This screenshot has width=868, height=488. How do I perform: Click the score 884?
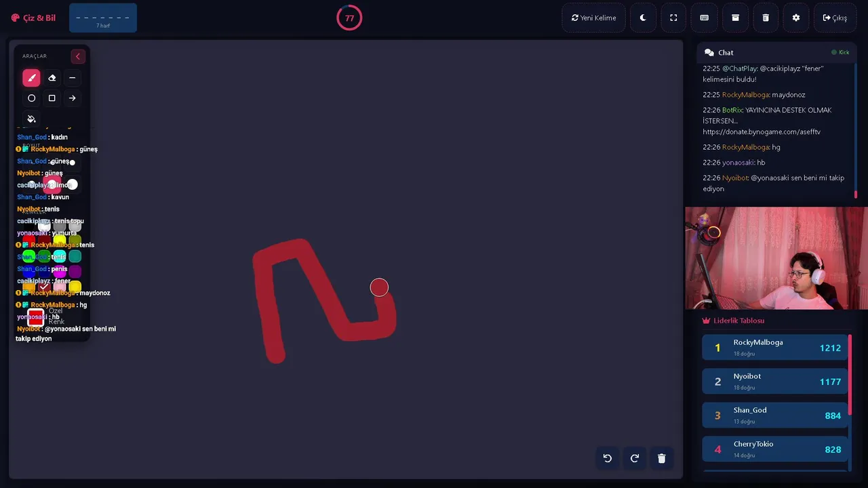point(833,415)
